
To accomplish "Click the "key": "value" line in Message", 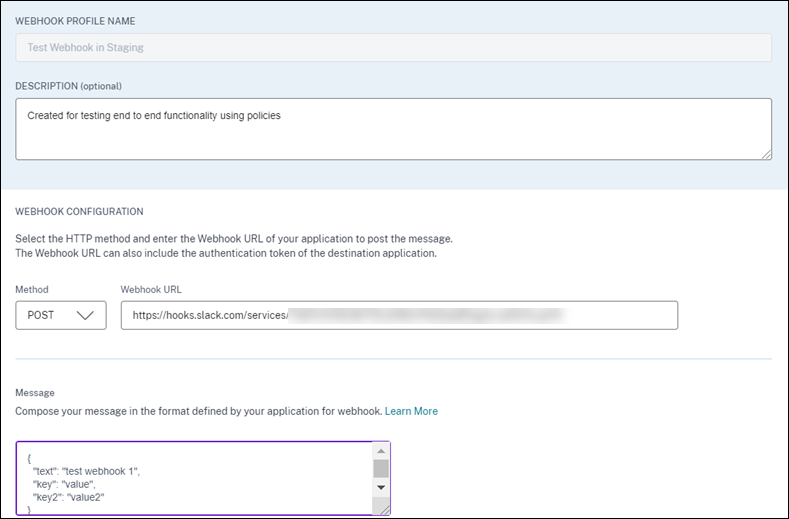I will (69, 484).
